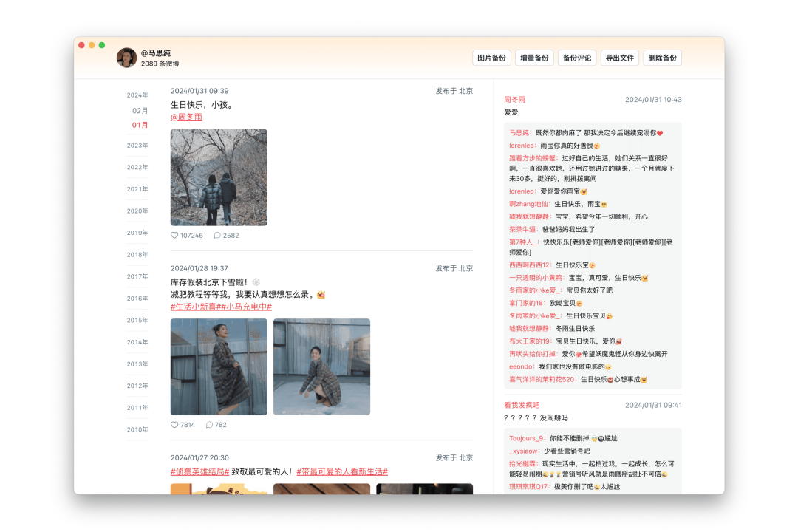
Task: Open the #生活小新喜# hashtag link
Action: (195, 307)
